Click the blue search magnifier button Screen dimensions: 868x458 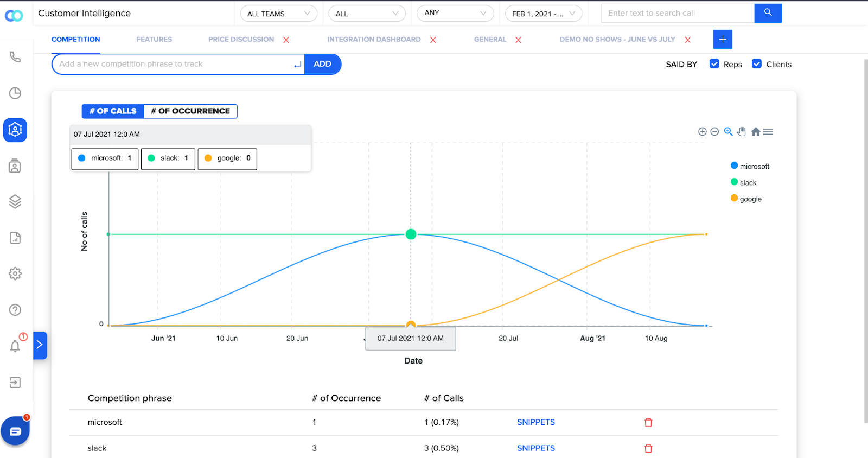[x=768, y=13]
